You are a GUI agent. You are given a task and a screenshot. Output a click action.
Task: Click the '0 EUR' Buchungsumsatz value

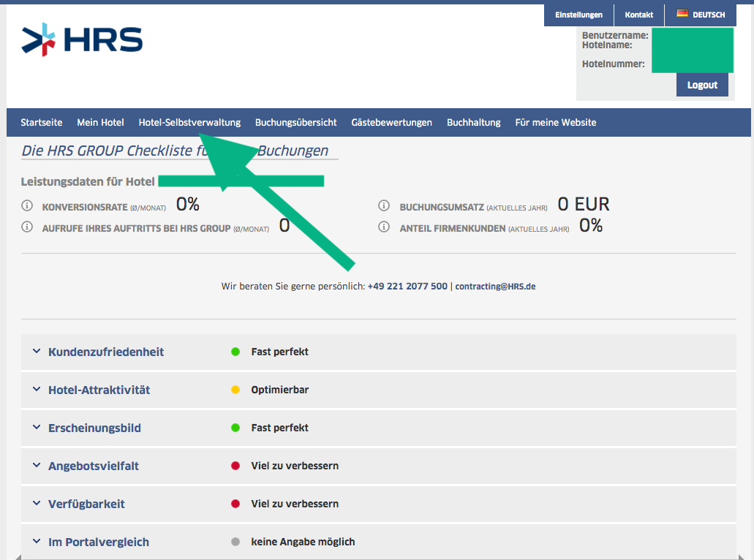[584, 204]
